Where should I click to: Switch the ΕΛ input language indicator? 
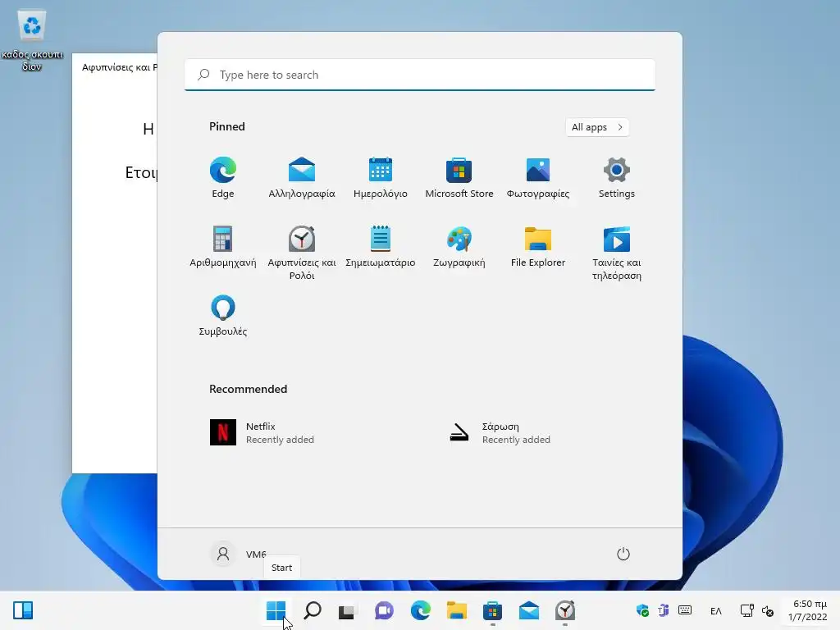point(715,610)
